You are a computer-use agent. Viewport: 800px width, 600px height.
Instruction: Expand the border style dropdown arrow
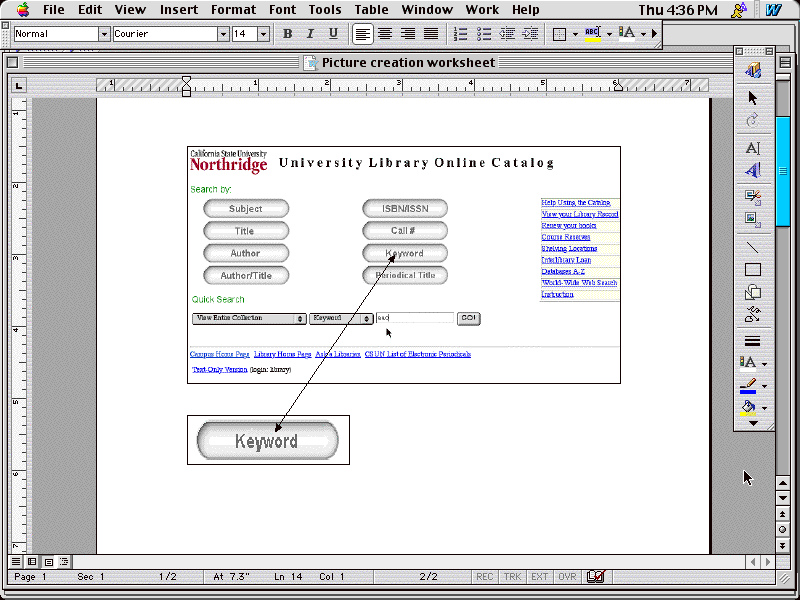click(575, 34)
